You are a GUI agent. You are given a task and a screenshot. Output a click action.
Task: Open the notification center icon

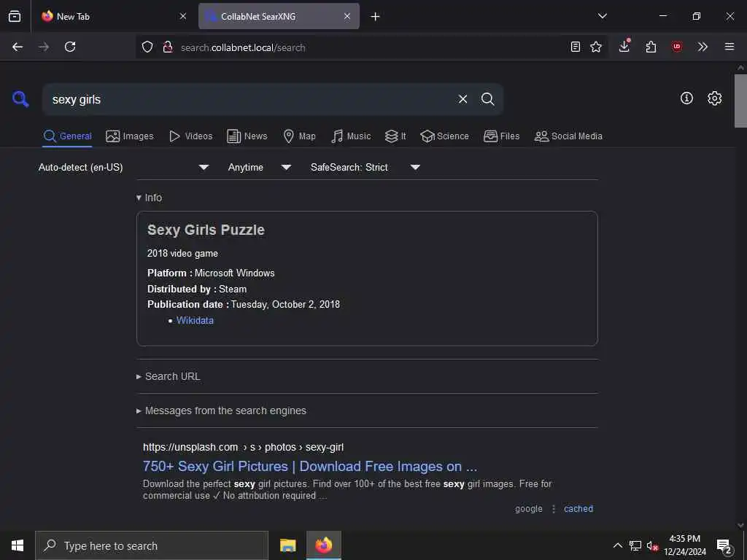pyautogui.click(x=724, y=546)
